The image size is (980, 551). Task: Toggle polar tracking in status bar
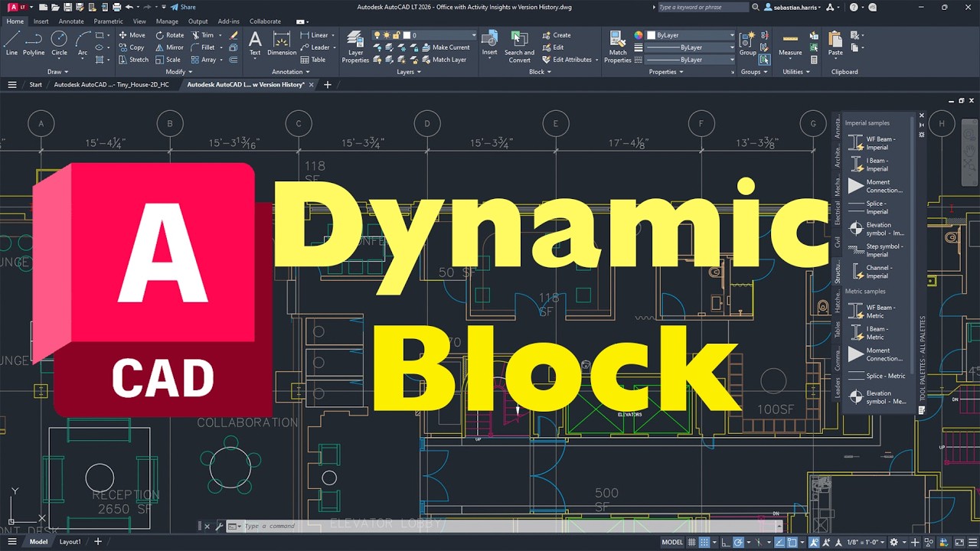pyautogui.click(x=739, y=543)
